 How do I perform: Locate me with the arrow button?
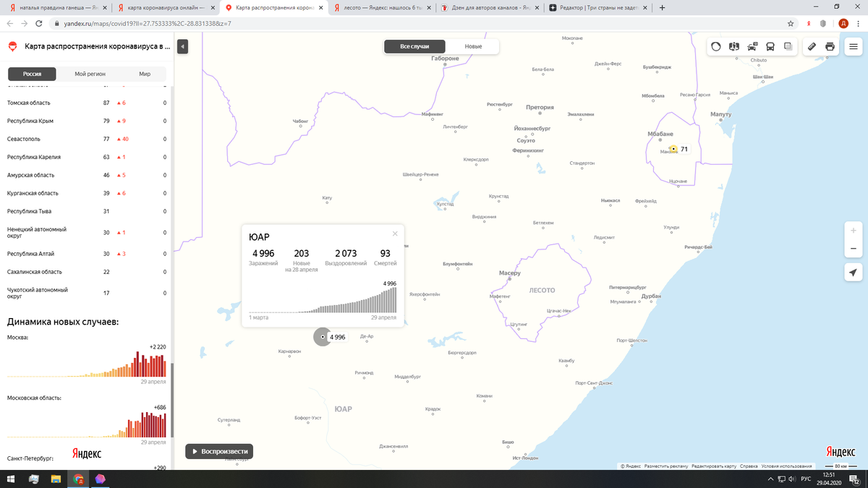click(x=854, y=273)
